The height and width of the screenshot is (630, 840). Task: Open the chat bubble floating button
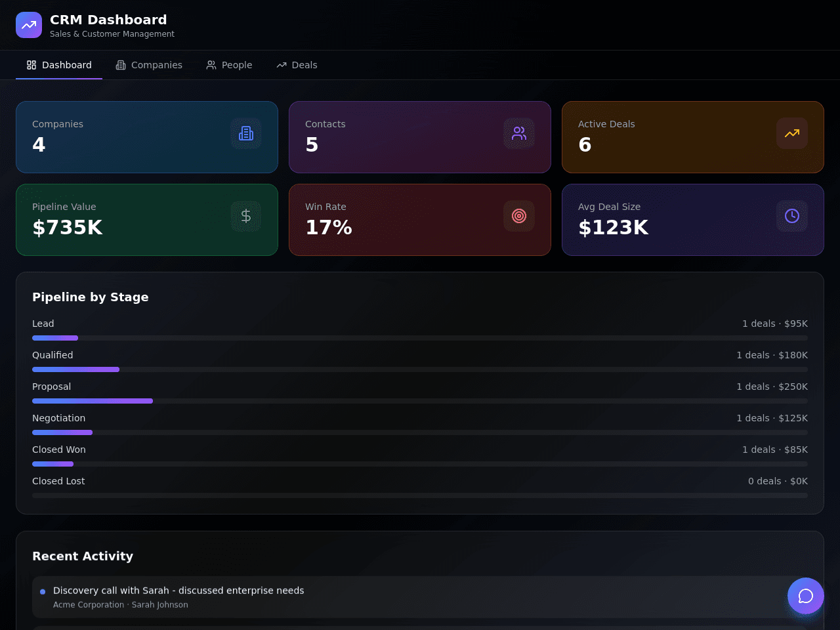[806, 596]
